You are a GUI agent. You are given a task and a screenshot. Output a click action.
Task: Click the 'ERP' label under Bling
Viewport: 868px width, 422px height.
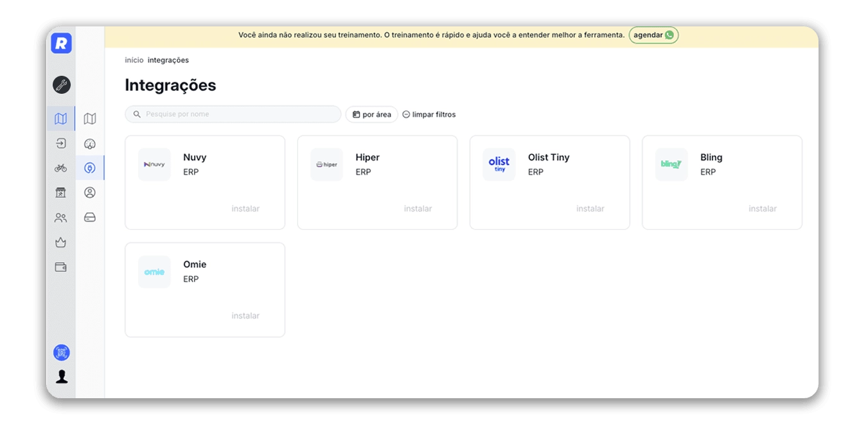pyautogui.click(x=708, y=172)
